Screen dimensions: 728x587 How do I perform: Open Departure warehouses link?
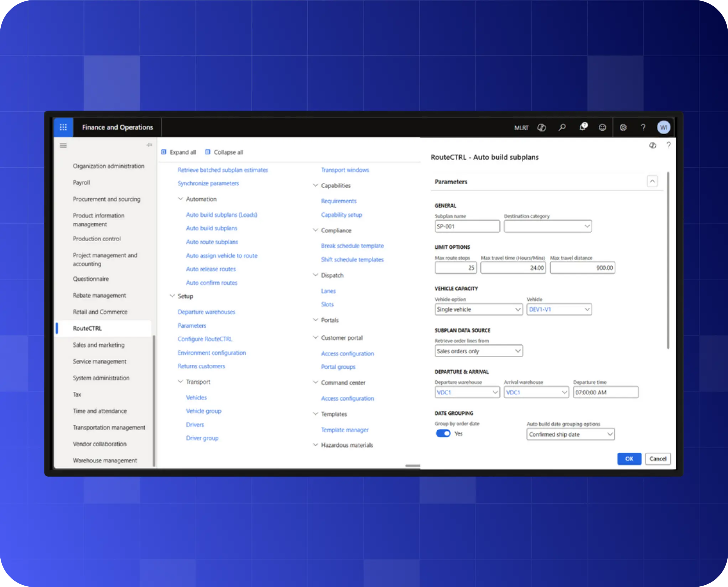click(x=207, y=312)
